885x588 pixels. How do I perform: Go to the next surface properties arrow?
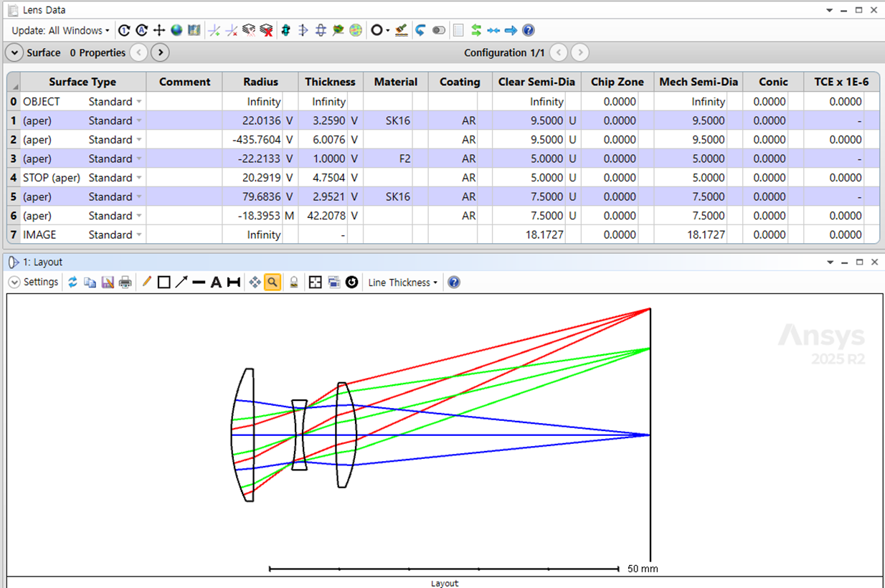click(160, 52)
